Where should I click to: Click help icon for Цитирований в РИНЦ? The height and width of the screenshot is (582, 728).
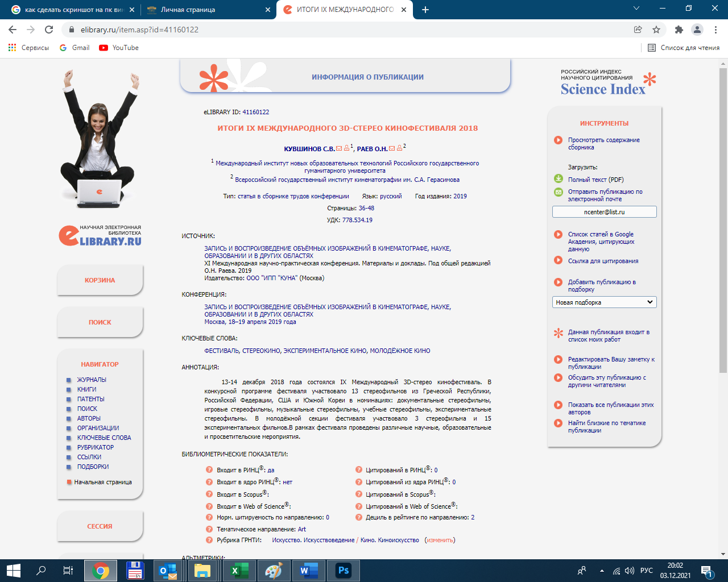359,469
